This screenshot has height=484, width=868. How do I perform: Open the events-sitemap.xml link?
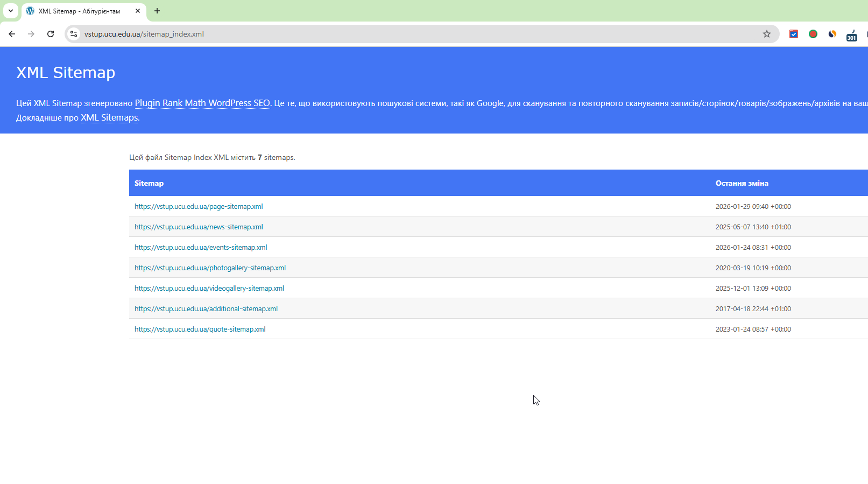(201, 247)
